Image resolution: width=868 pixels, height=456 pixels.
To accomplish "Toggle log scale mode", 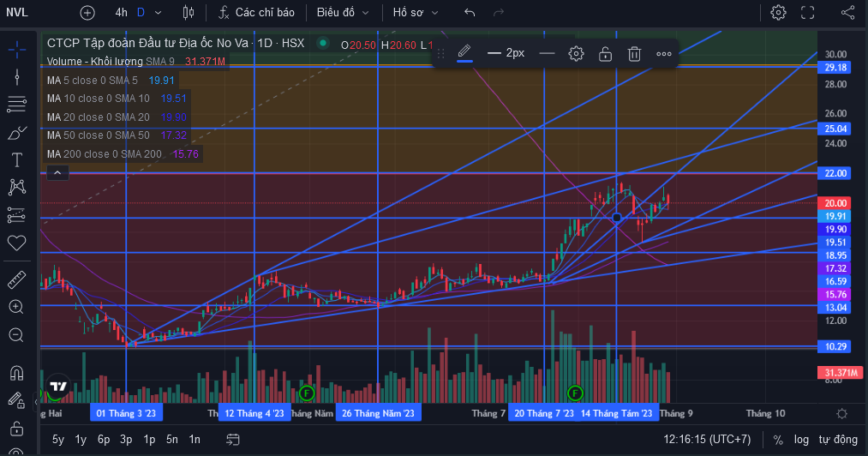I will 801,440.
